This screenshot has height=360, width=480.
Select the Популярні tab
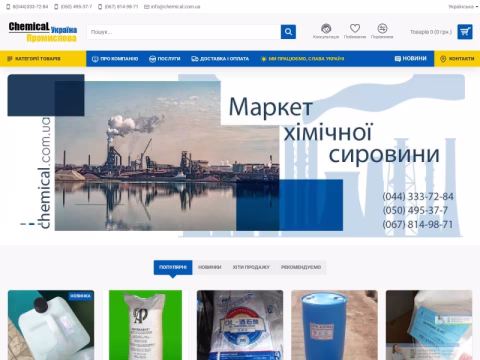pos(173,267)
